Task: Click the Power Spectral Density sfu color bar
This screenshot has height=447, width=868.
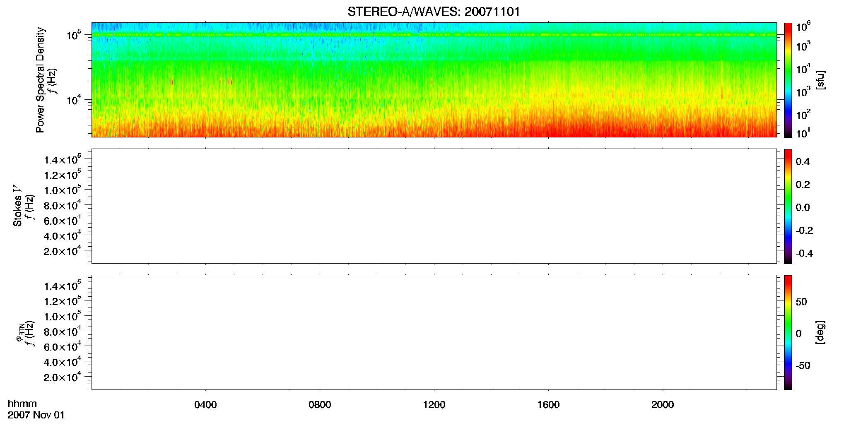Action: click(x=788, y=80)
